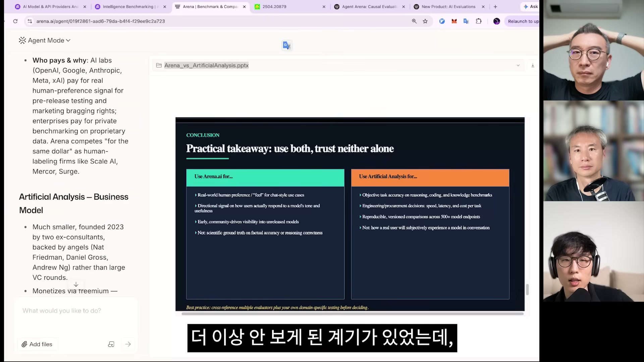Click bullet Not: scientific ground truth on factual accuracy
644x362 pixels.
tap(259, 233)
